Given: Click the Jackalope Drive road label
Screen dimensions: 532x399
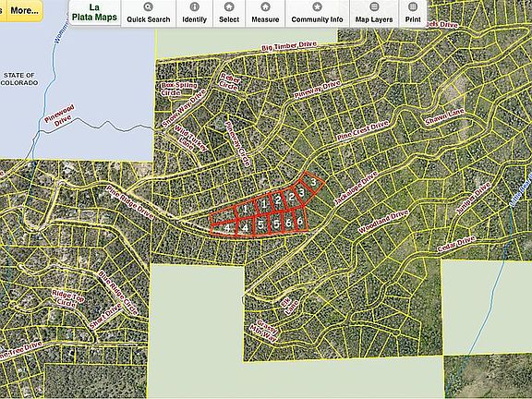Looking at the screenshot, I should pyautogui.click(x=356, y=188).
